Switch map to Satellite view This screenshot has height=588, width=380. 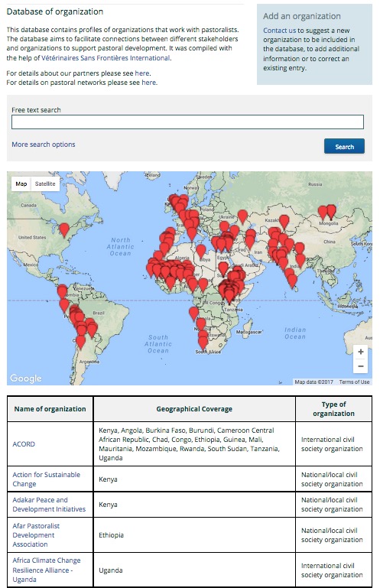tap(45, 184)
